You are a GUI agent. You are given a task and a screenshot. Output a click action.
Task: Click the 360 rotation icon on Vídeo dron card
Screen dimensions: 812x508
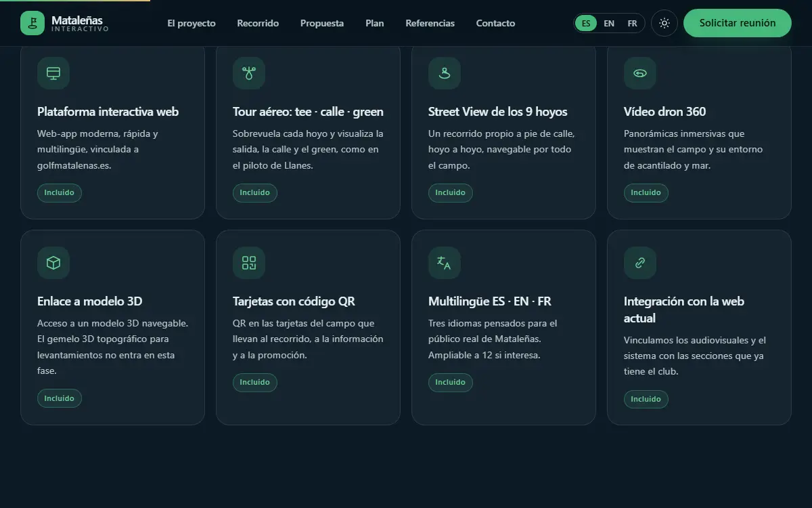point(640,73)
